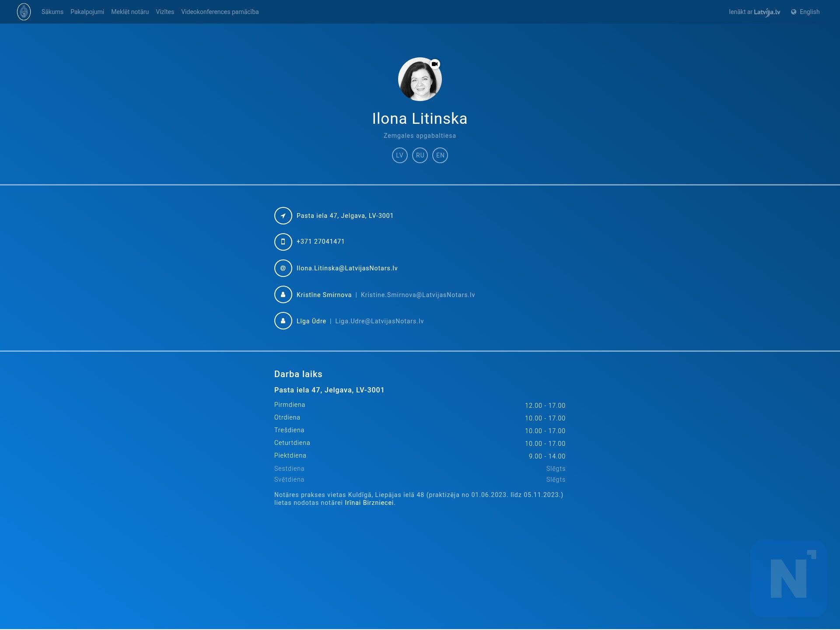Viewport: 840px width, 630px height.
Task: Click the Kristine.Smirnova@LatvijasNotars.lv email
Action: [418, 295]
